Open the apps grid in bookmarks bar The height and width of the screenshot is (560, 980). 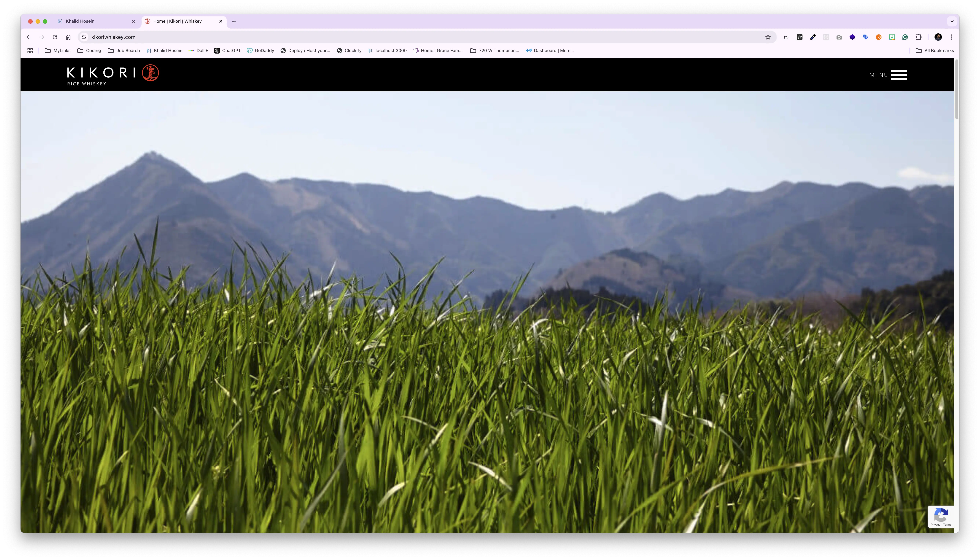(30, 51)
